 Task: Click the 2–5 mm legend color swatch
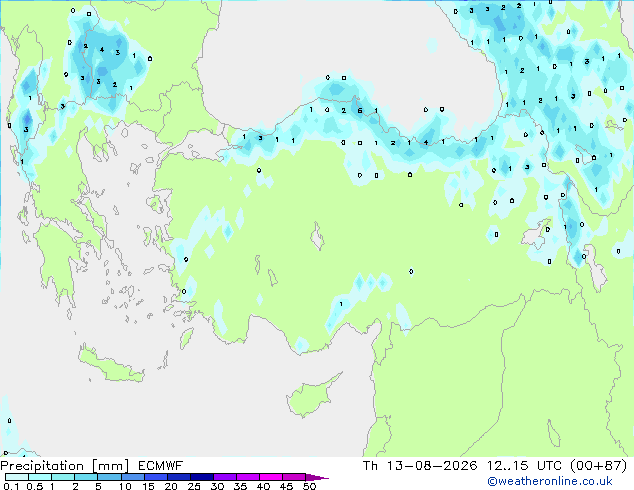pos(86,477)
